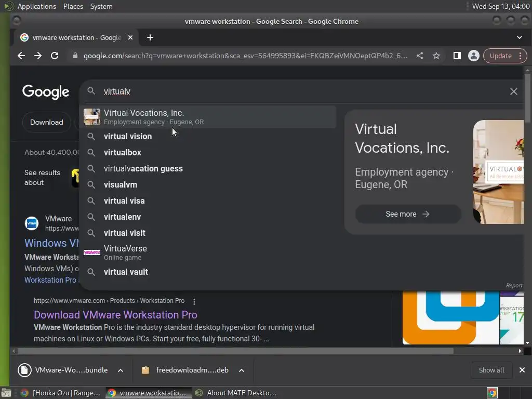Reload the current page

coord(55,56)
